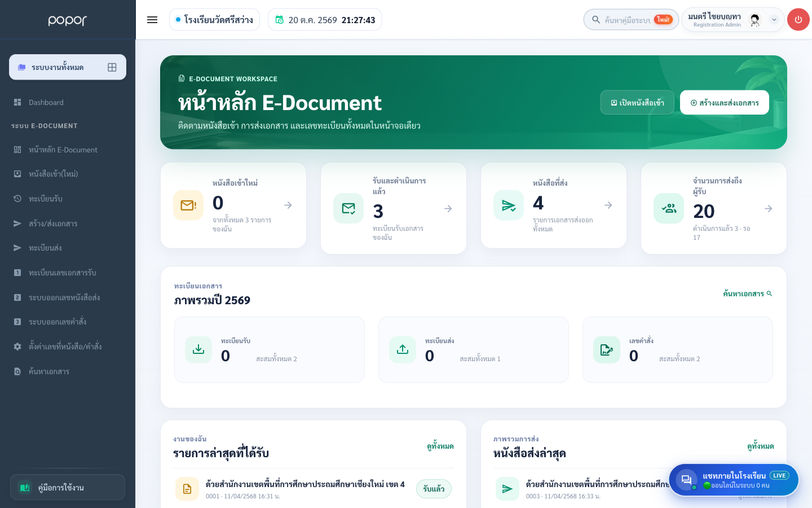This screenshot has height=508, width=812.
Task: Click the download icon for ทะเบียนรับ
Action: [x=198, y=350]
